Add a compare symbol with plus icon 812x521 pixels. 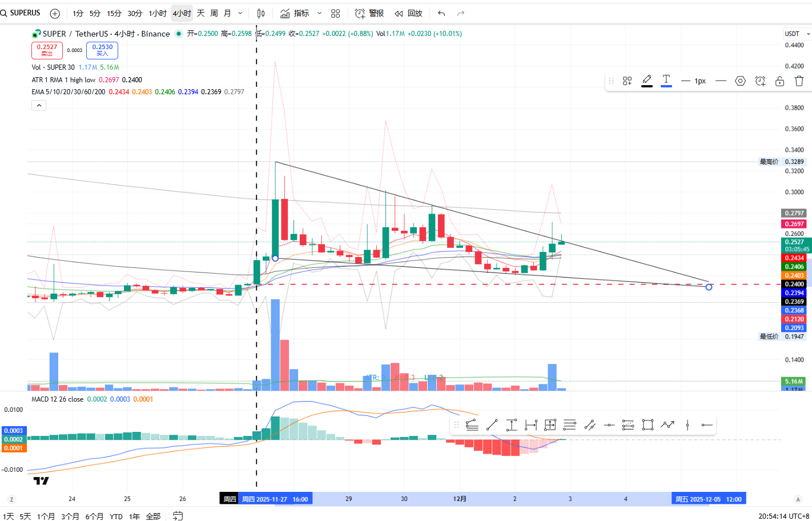pos(55,13)
